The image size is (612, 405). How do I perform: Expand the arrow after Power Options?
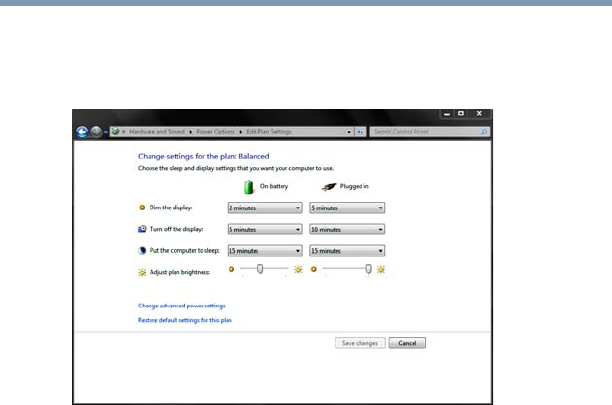240,132
